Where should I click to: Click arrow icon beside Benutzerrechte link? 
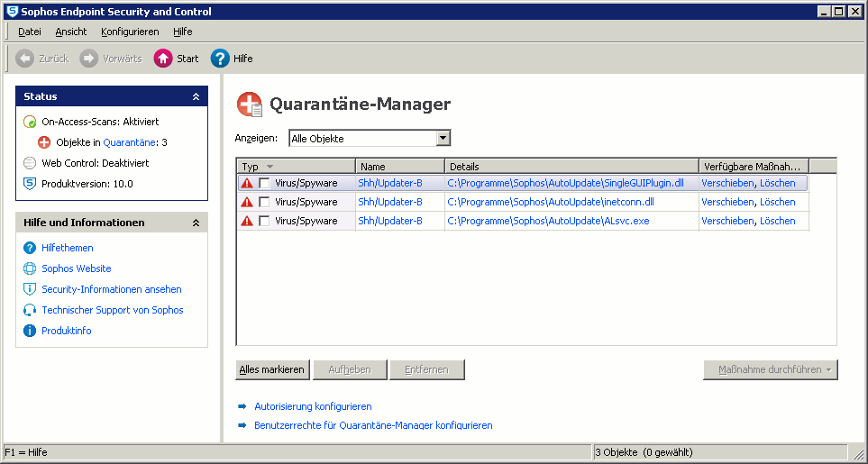[x=242, y=425]
